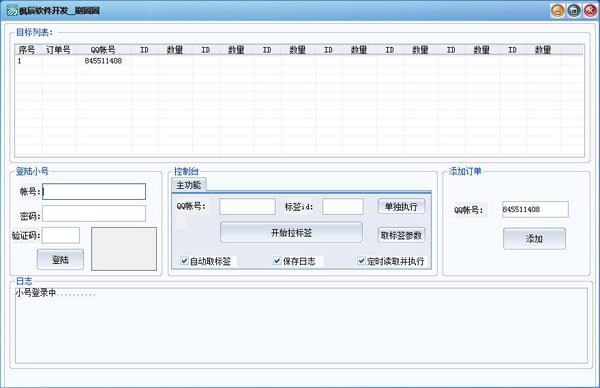Click the 单独执行 button
Screen dimensions: 600x388
[x=401, y=207]
